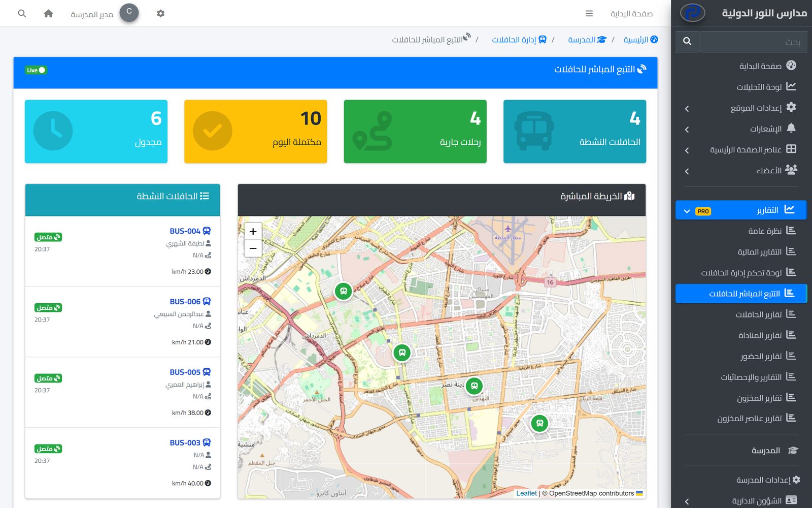The image size is (812, 508).
Task: Expand عناصر الصفحة الرئيسية sidebar submenu
Action: (x=741, y=149)
